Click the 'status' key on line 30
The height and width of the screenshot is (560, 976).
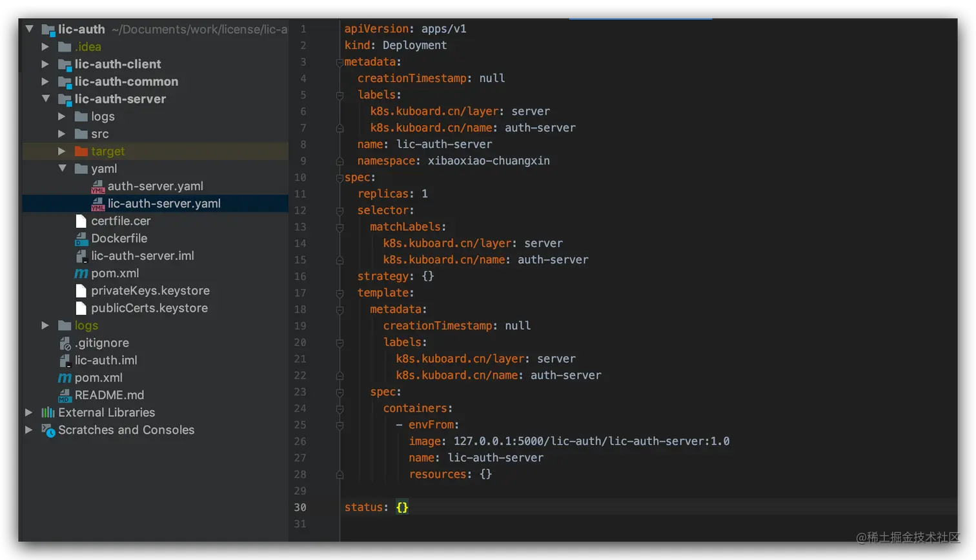tap(363, 507)
